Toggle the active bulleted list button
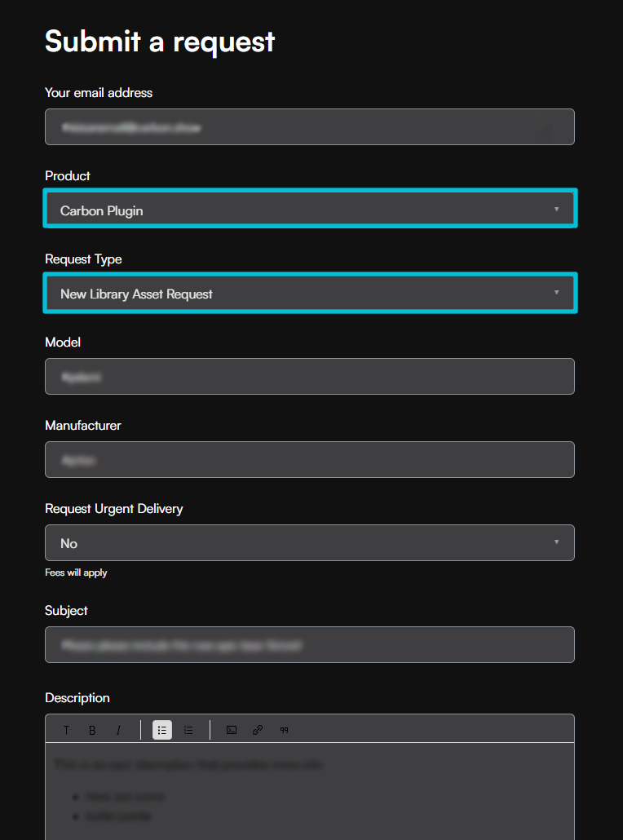This screenshot has height=840, width=623. coord(162,730)
